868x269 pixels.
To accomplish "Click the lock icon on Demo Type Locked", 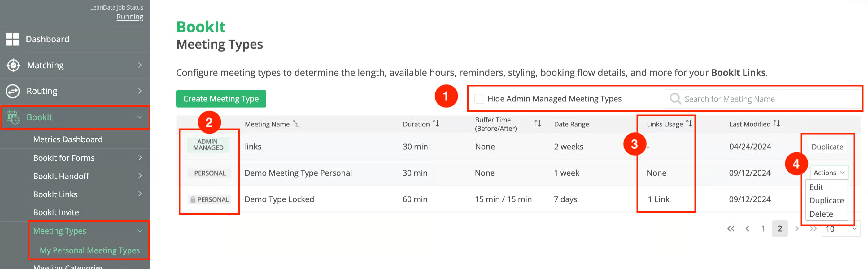I will [193, 200].
